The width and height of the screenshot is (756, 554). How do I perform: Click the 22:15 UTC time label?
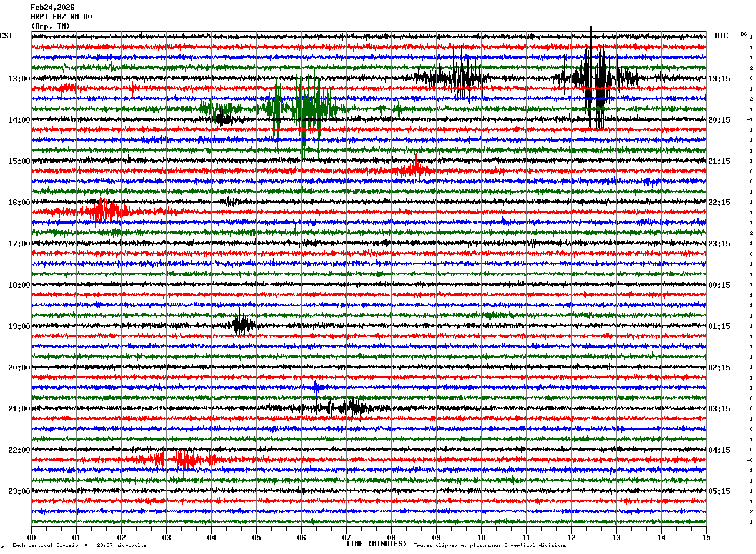point(719,203)
